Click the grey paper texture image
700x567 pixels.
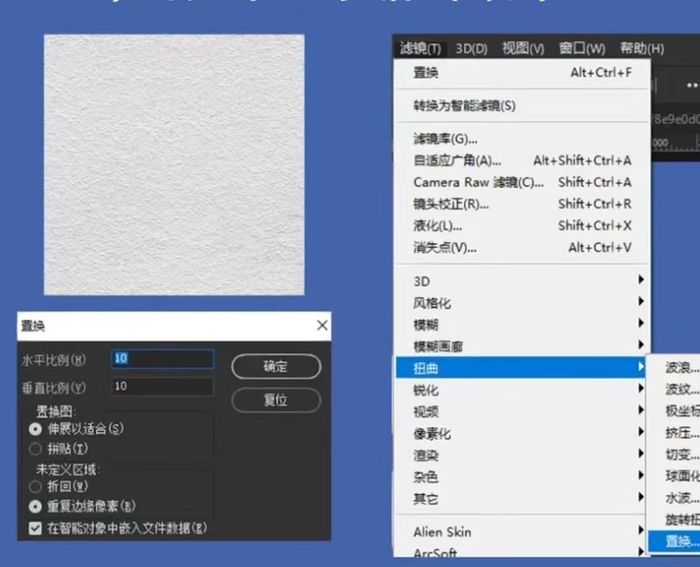pyautogui.click(x=174, y=165)
